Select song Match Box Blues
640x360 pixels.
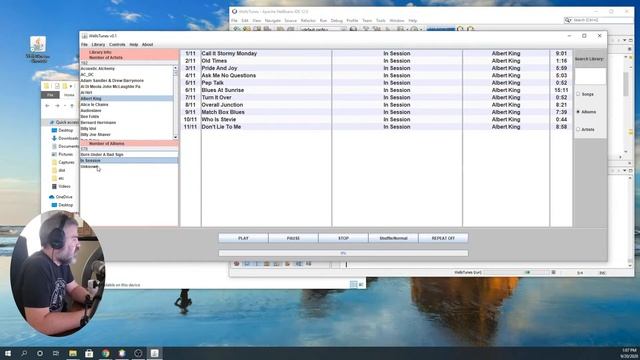coord(223,112)
